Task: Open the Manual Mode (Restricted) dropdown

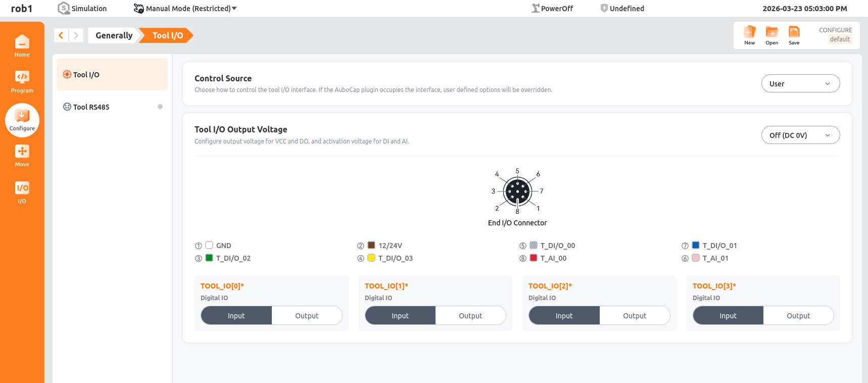Action: coord(185,9)
